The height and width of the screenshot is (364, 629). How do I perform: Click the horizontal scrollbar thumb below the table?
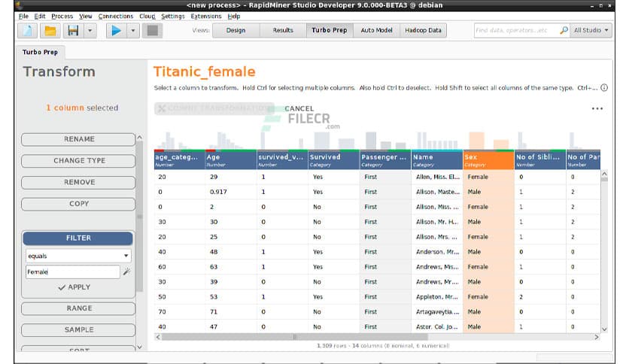295,337
